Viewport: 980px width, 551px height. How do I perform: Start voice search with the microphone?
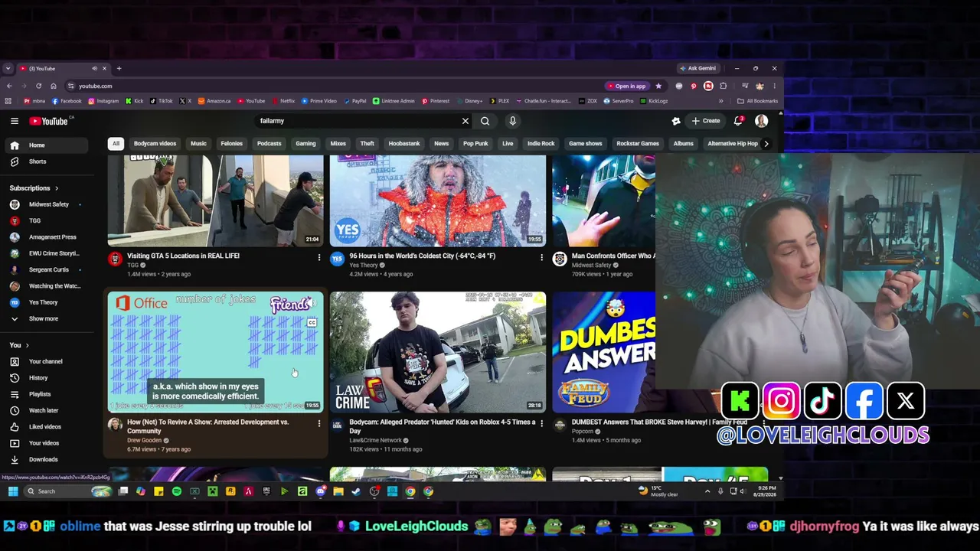[x=513, y=121]
